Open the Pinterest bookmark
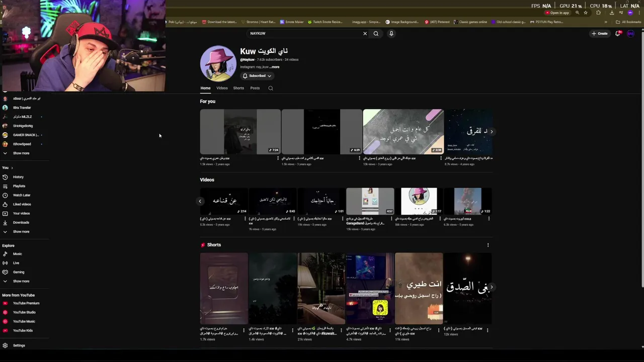The height and width of the screenshot is (362, 644). [437, 22]
